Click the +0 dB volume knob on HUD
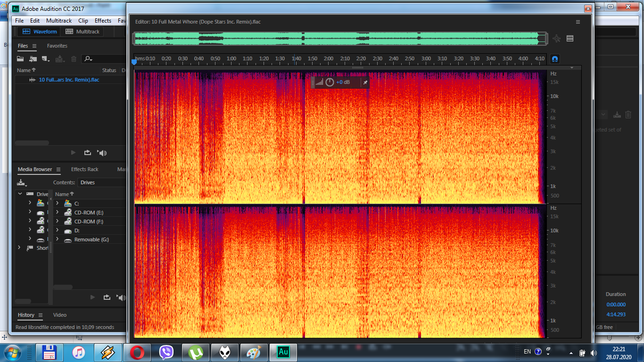644x362 pixels. [330, 82]
